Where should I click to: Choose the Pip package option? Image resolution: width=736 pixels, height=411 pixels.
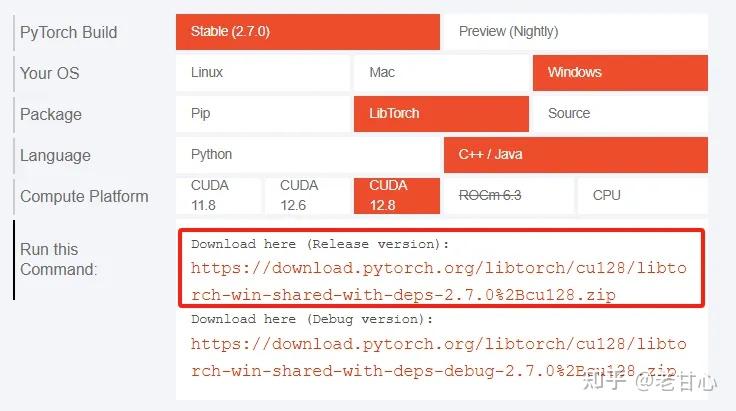(263, 114)
